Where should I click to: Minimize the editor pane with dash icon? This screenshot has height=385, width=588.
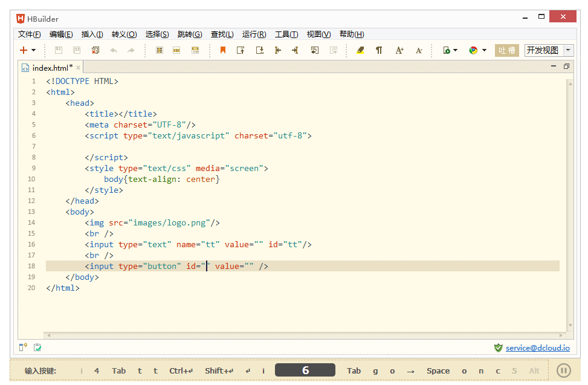554,66
